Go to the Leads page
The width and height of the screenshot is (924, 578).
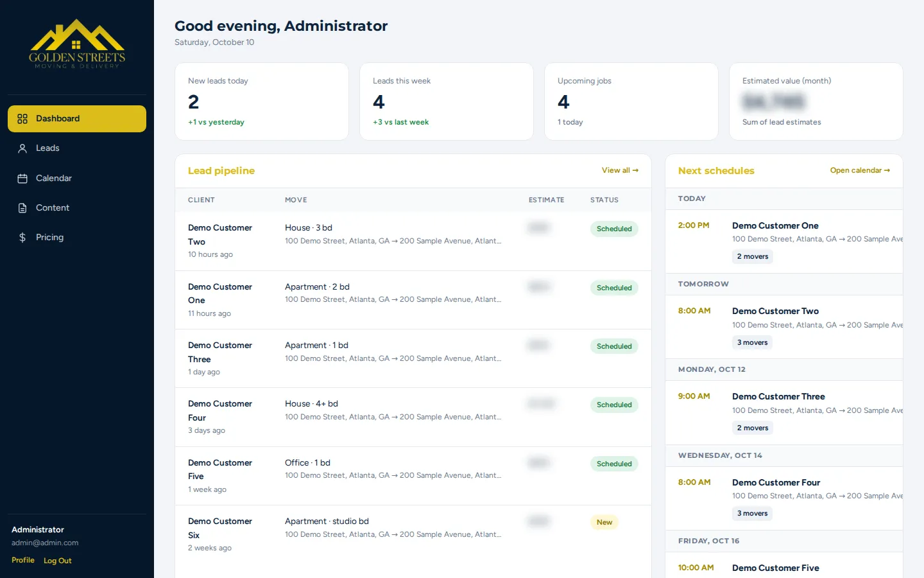(x=77, y=148)
